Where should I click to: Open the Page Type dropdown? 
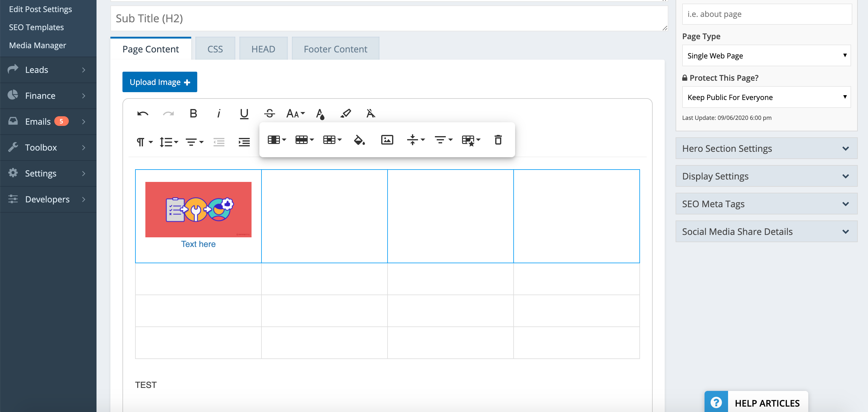coord(766,55)
